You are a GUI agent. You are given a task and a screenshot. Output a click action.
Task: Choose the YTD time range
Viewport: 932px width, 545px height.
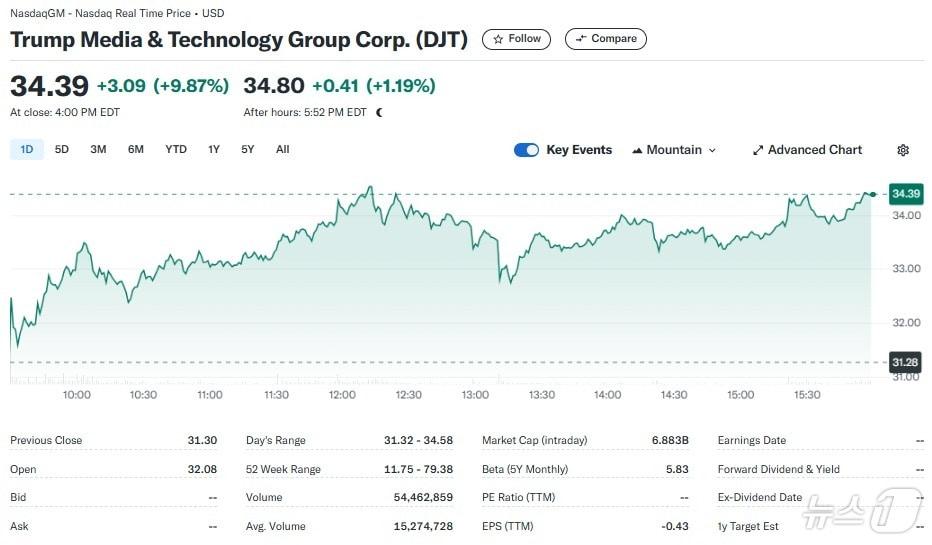pyautogui.click(x=176, y=149)
